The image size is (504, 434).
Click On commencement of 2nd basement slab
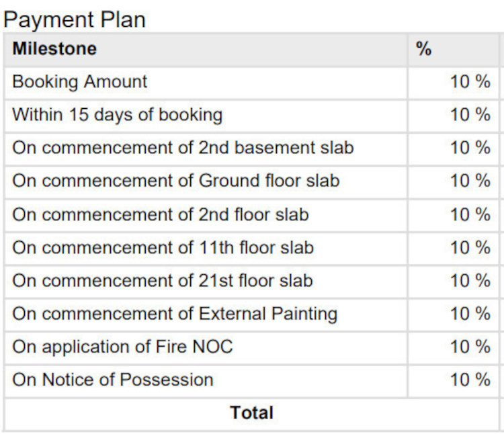coord(183,148)
